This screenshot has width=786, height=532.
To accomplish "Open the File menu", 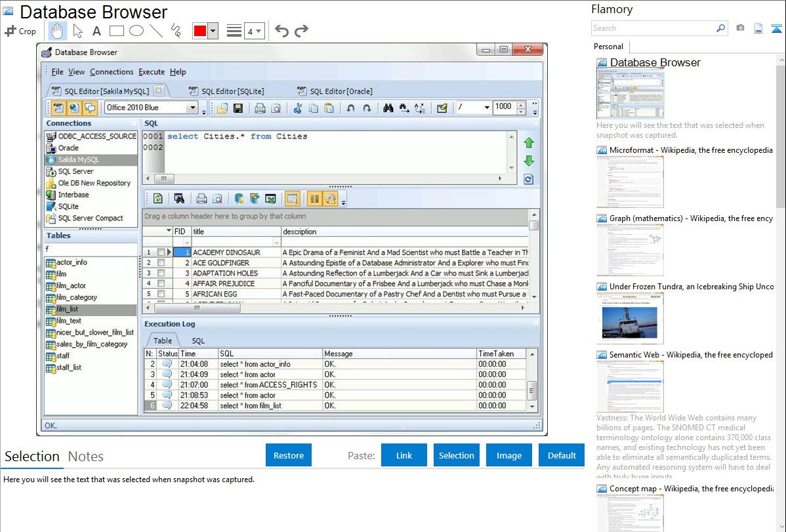I will tap(57, 72).
